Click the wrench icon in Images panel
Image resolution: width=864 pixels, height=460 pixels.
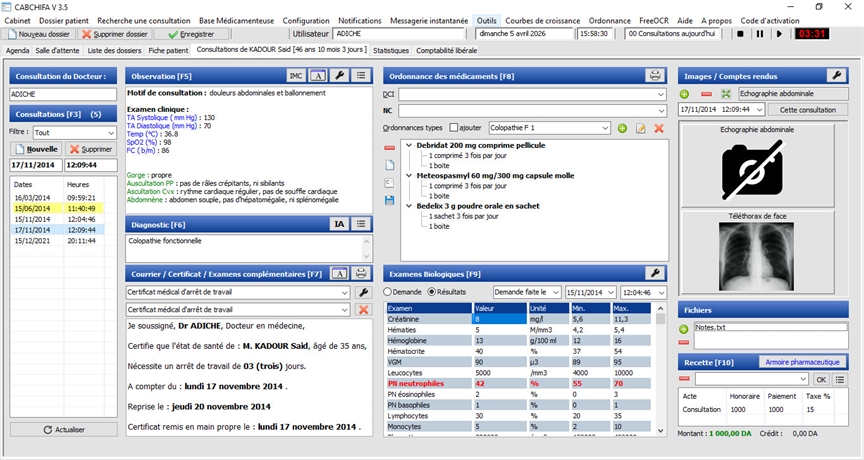coord(836,75)
